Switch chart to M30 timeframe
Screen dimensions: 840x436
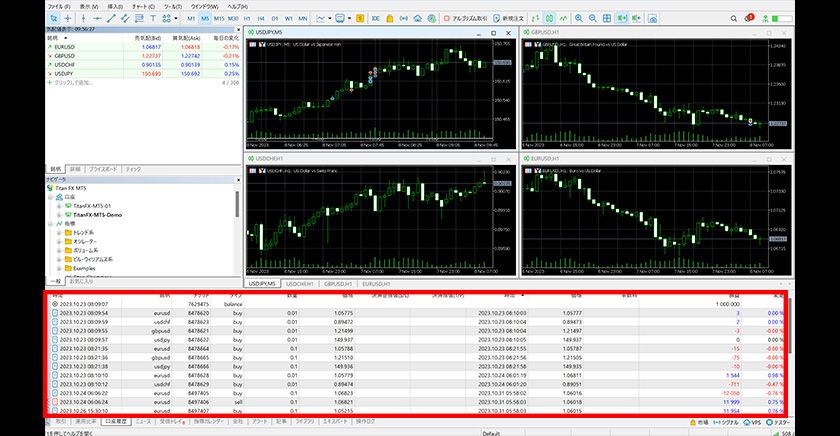[233, 18]
